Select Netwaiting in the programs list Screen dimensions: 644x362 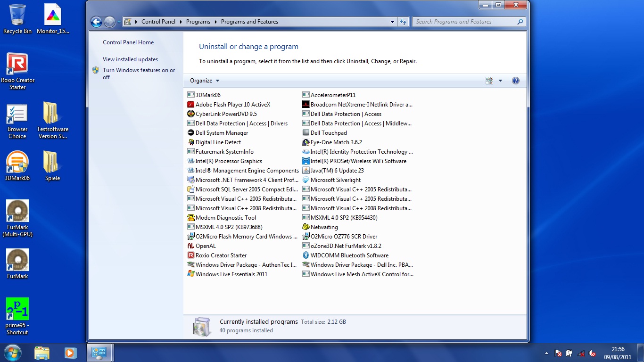pyautogui.click(x=320, y=227)
